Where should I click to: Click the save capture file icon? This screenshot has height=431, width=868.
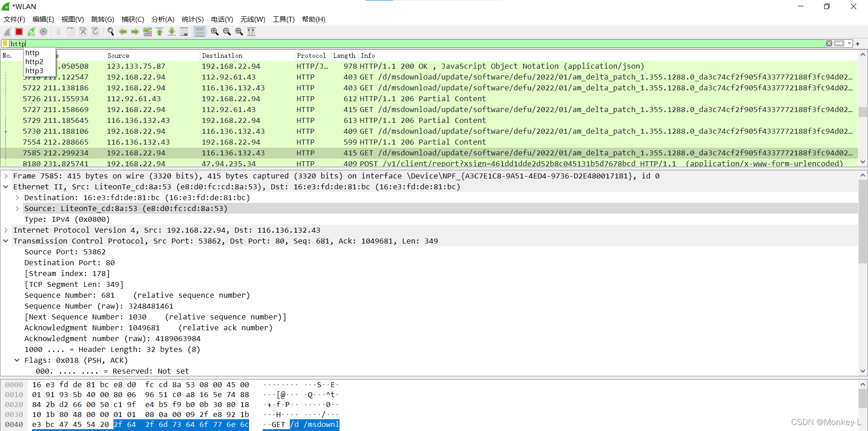71,32
